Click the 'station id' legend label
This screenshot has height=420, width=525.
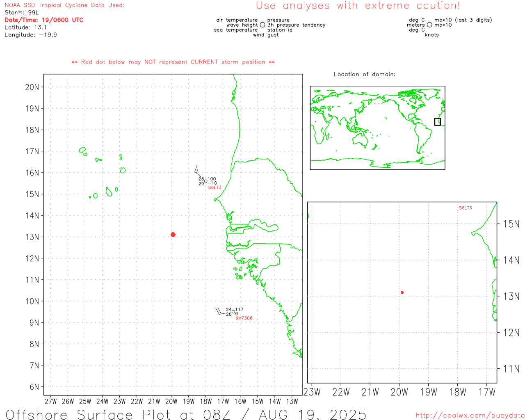tap(280, 30)
